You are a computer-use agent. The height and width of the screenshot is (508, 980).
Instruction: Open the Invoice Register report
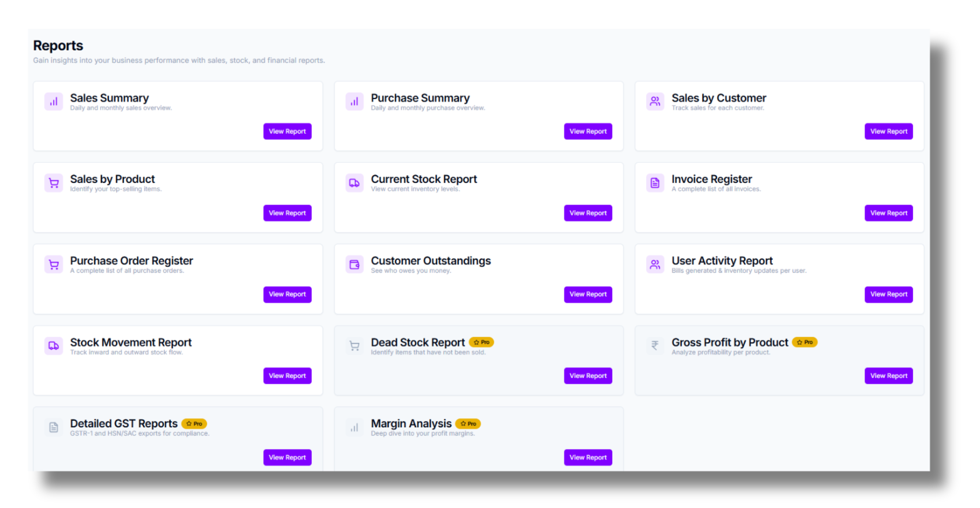pyautogui.click(x=888, y=213)
